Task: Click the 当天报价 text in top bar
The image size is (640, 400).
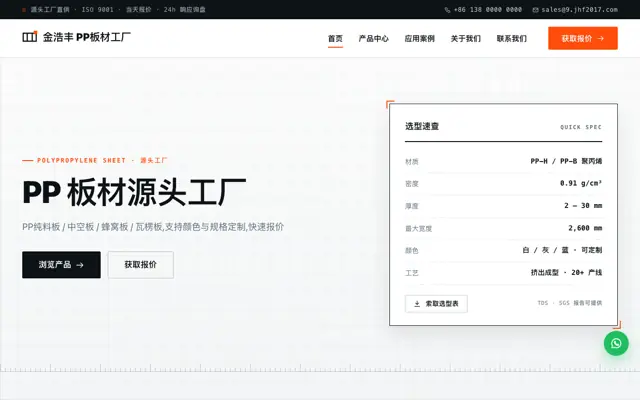Action: (138, 10)
